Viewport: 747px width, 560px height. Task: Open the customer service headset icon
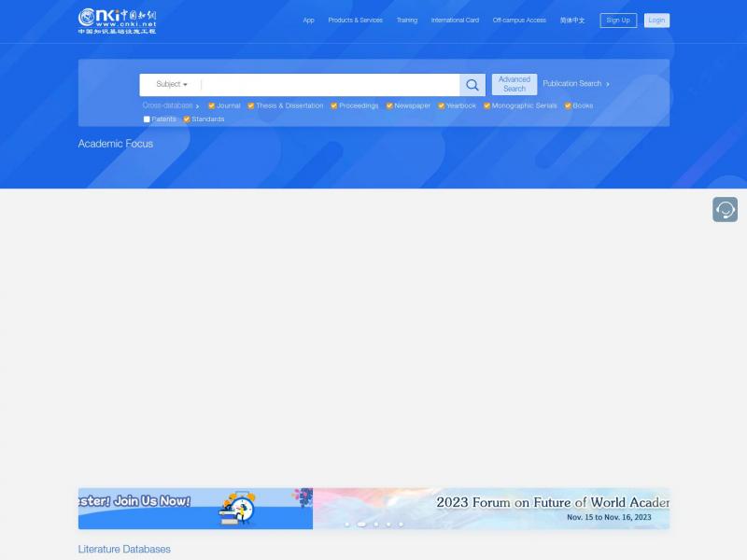725,210
